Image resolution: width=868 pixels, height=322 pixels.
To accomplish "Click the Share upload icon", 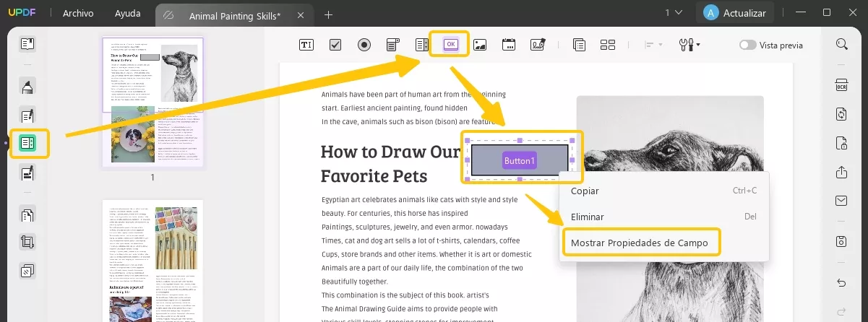I will click(x=841, y=173).
